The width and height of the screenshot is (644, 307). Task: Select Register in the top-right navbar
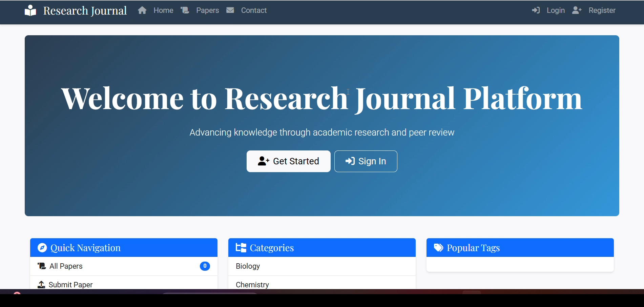(602, 10)
